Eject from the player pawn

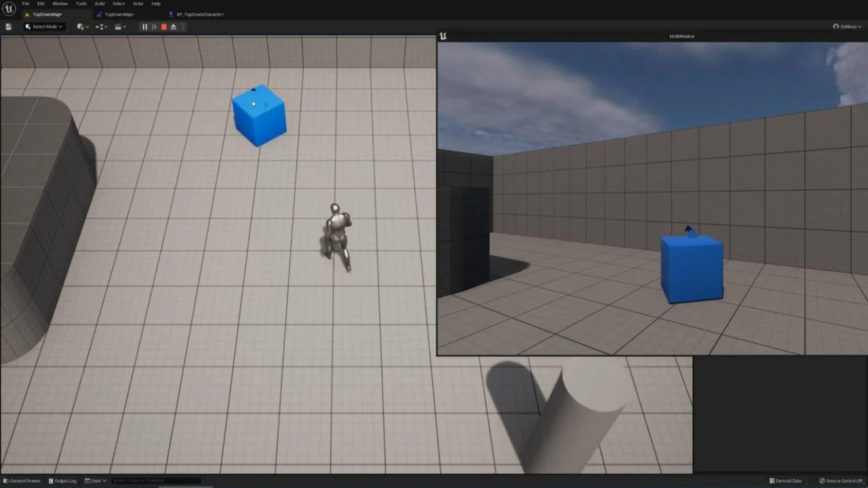pos(173,26)
